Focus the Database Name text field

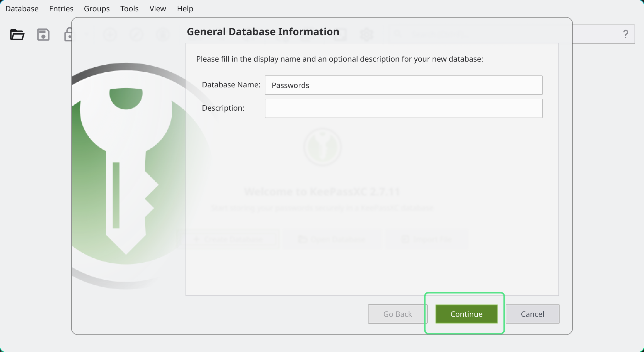click(403, 85)
